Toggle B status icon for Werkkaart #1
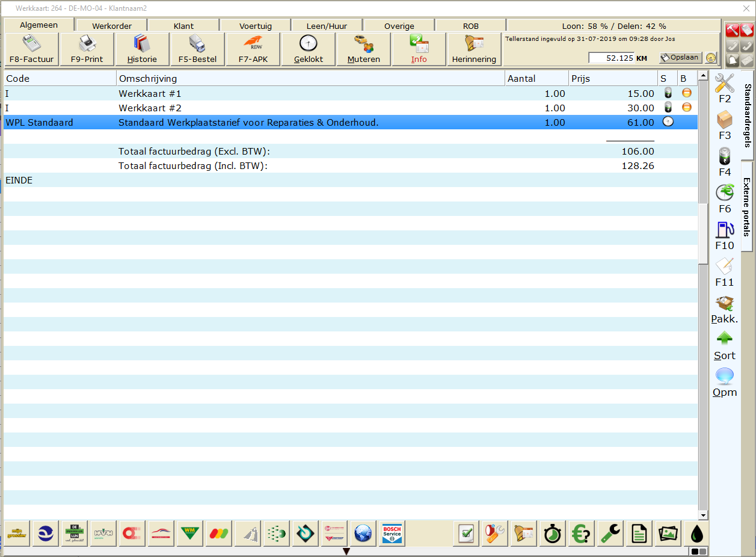This screenshot has width=756, height=557. (686, 93)
